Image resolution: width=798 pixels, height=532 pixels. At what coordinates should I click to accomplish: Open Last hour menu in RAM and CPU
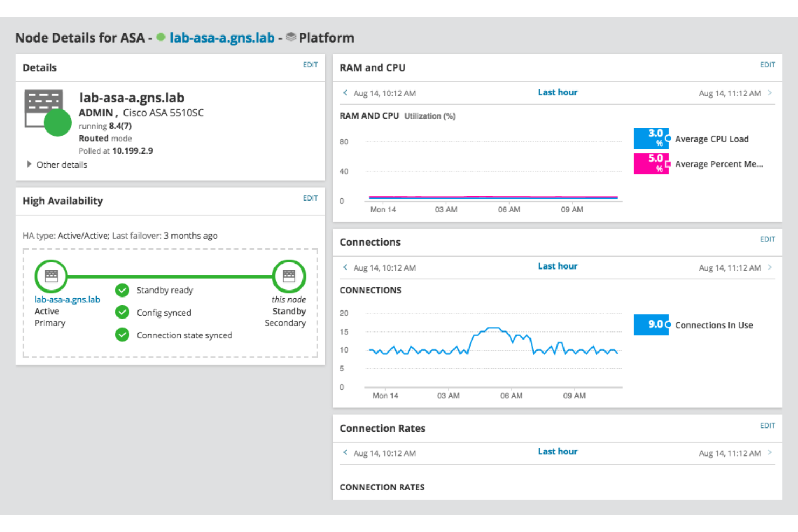(x=557, y=93)
